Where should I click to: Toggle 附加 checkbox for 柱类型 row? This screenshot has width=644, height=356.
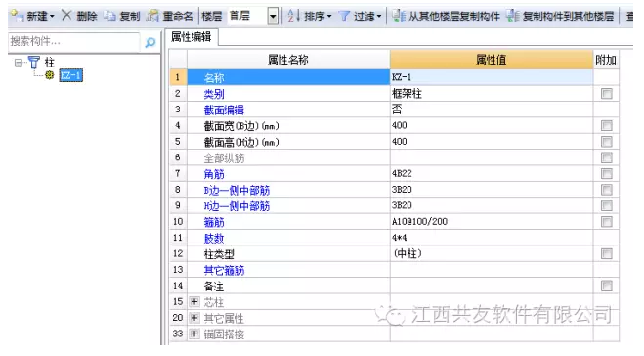click(606, 254)
